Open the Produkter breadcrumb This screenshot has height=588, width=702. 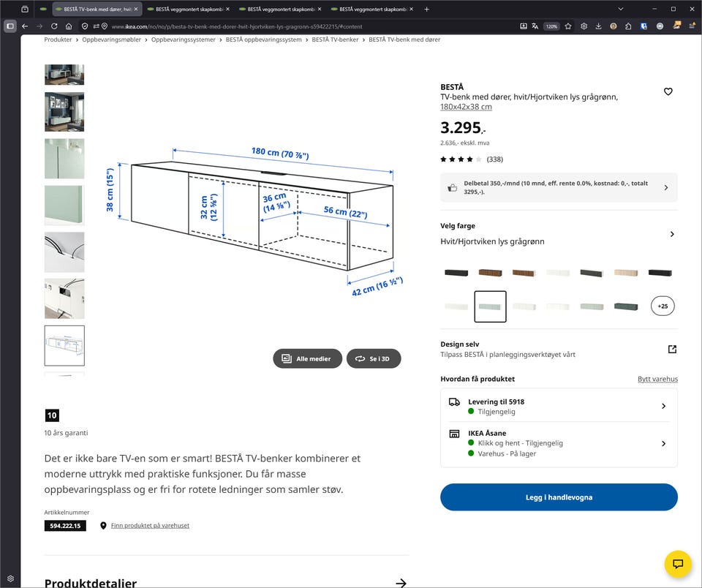tap(58, 39)
